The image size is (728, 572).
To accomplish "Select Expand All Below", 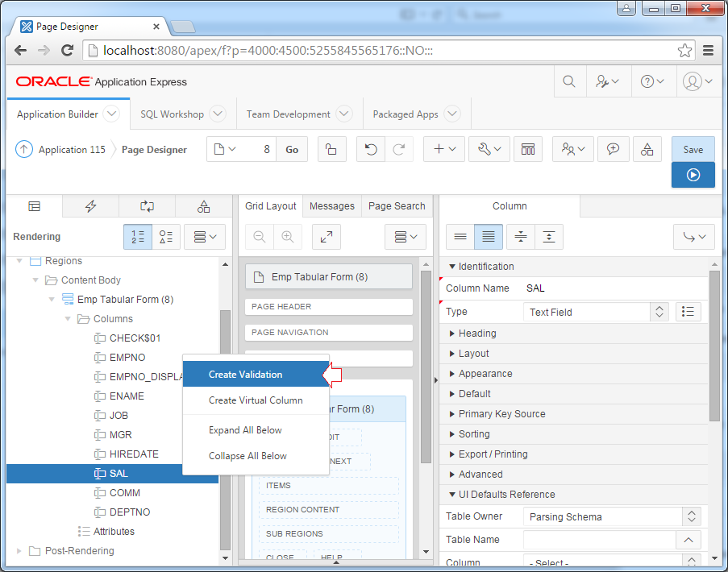I will [x=256, y=430].
